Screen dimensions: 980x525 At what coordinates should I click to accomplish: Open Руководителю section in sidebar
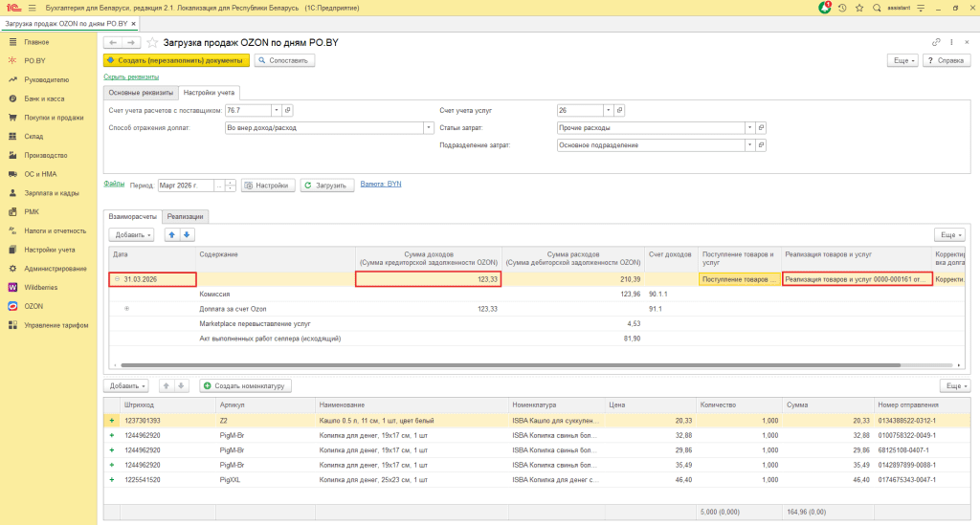pyautogui.click(x=46, y=80)
